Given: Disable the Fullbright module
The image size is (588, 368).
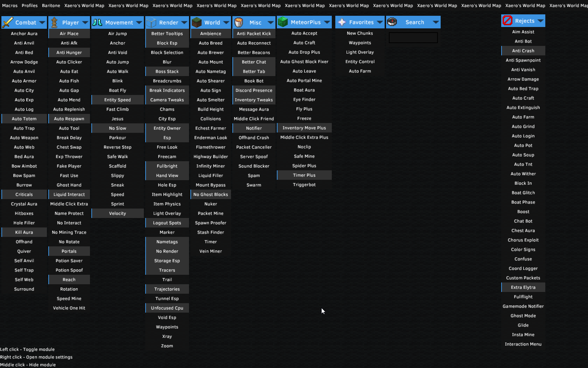Looking at the screenshot, I should 167,166.
